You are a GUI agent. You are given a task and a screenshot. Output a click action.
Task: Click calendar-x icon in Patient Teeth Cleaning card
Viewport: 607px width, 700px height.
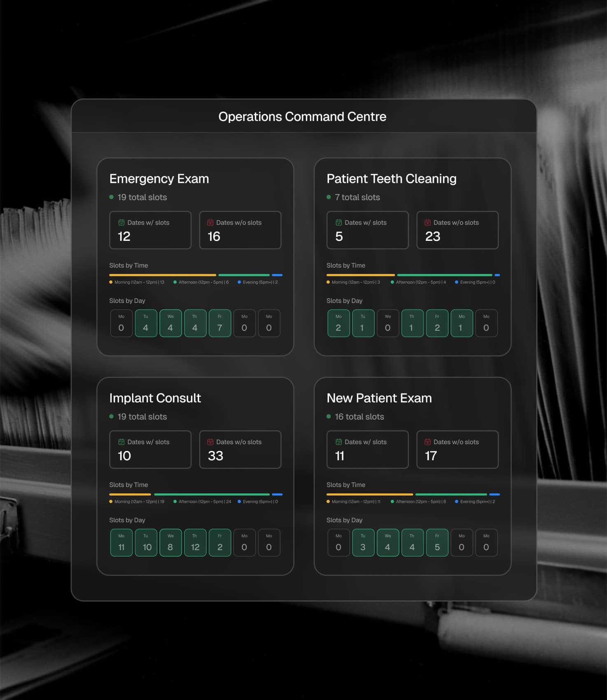427,222
